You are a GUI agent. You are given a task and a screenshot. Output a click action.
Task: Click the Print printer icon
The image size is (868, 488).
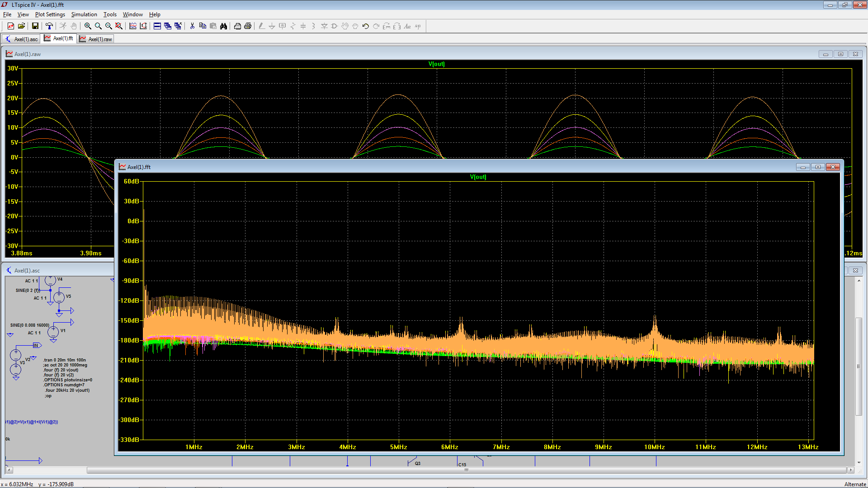click(x=248, y=26)
